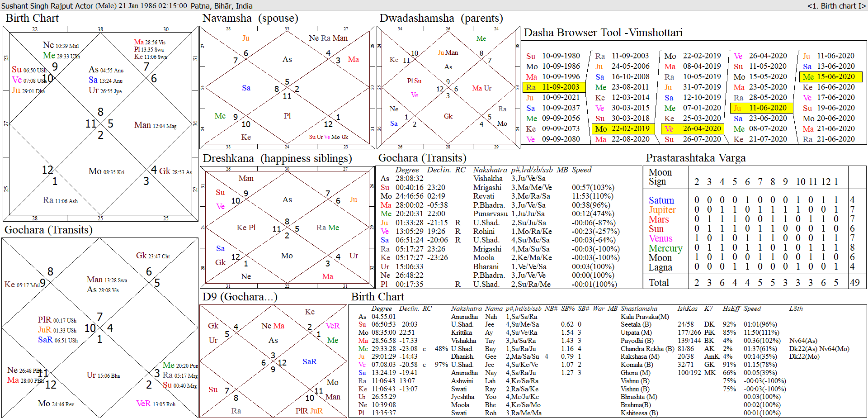Select the 'Dreshkana (happiness siblings)' chart title
868x418 pixels.
pos(278,158)
